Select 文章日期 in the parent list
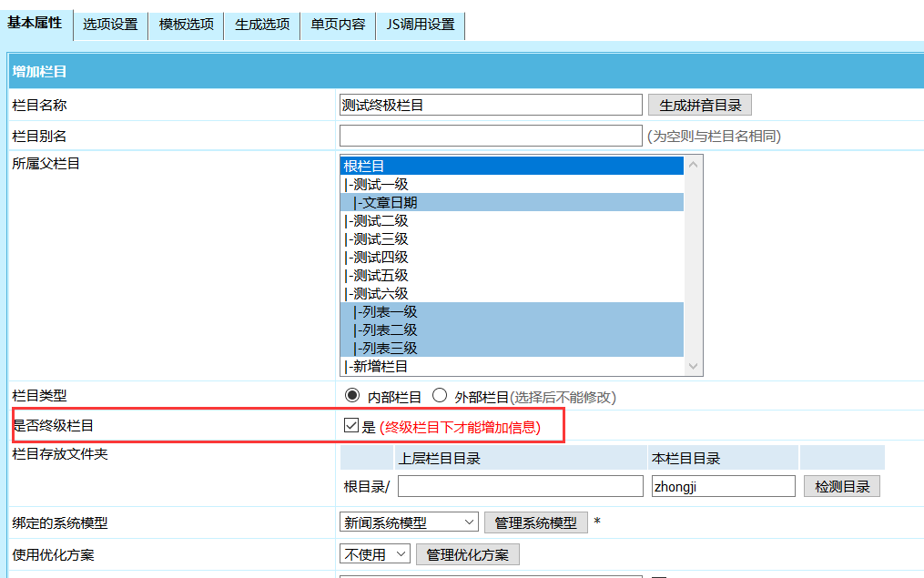 tap(512, 203)
